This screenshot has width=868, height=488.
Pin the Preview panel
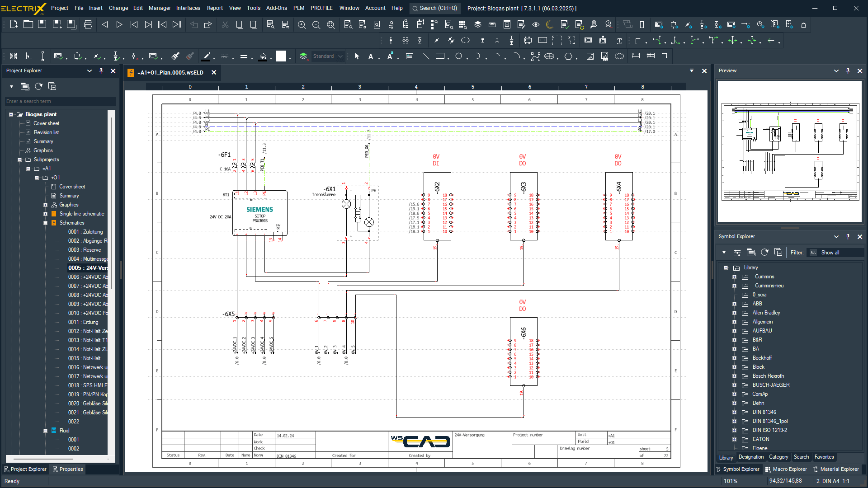click(848, 71)
